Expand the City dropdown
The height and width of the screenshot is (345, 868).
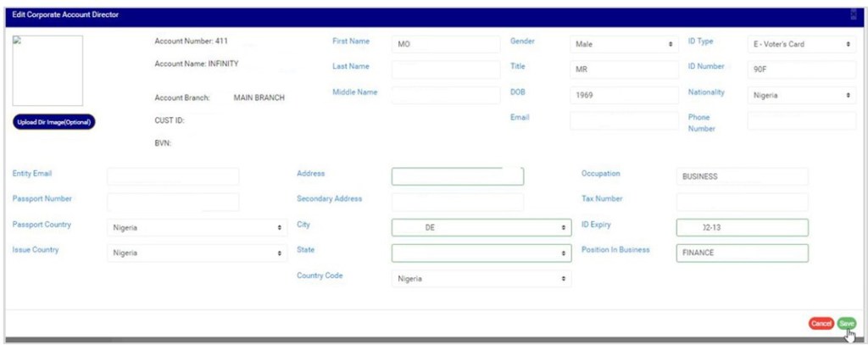481,228
